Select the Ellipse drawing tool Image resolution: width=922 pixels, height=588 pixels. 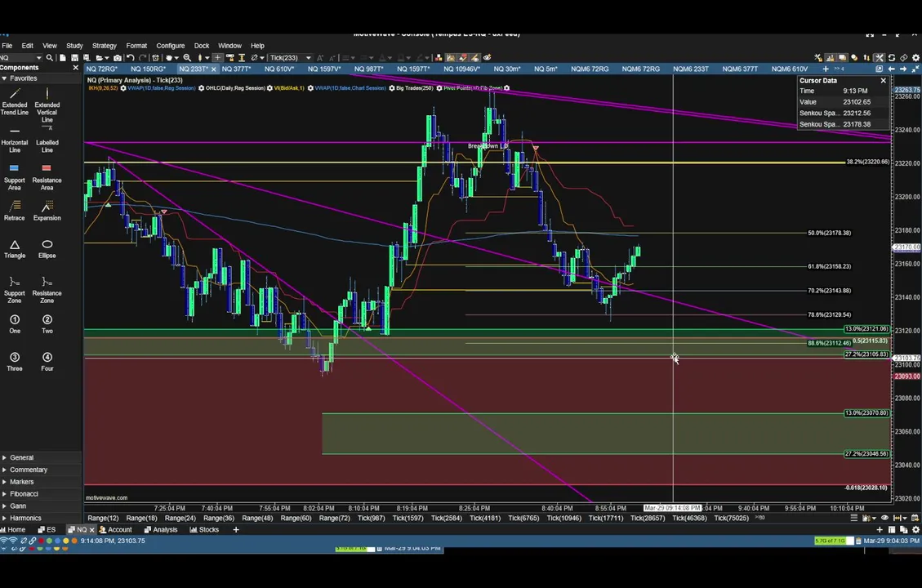click(47, 249)
